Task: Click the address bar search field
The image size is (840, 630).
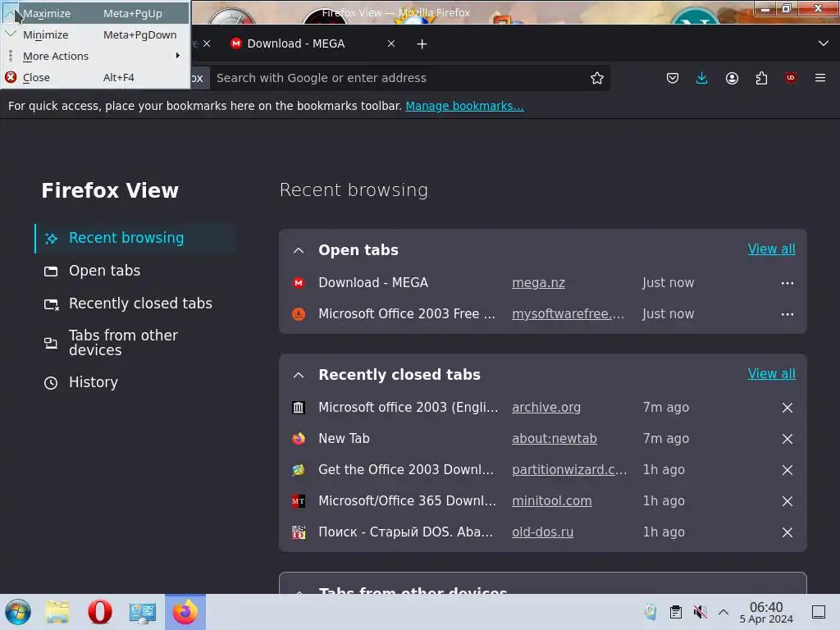Action: [399, 78]
